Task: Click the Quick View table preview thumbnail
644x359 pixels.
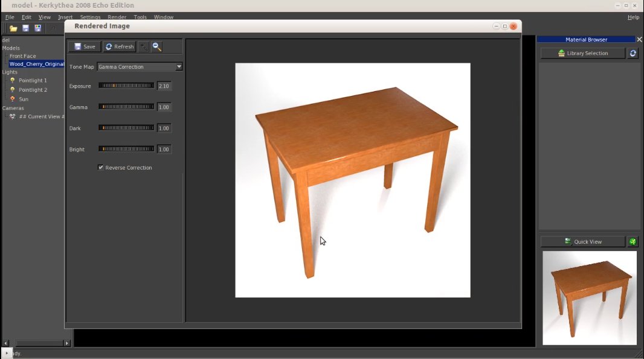Action: (589, 297)
